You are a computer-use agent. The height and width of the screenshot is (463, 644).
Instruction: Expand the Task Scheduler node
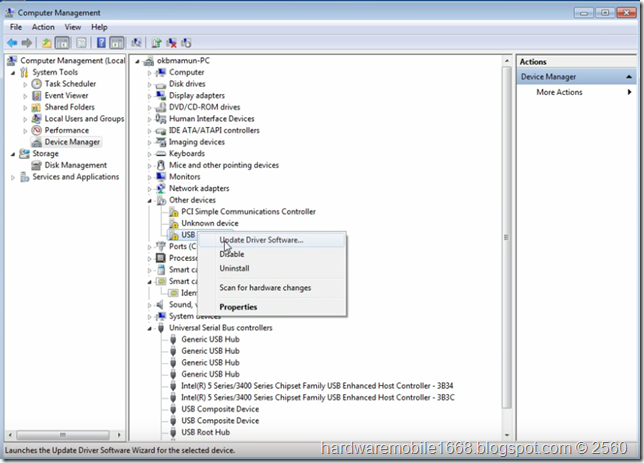25,84
